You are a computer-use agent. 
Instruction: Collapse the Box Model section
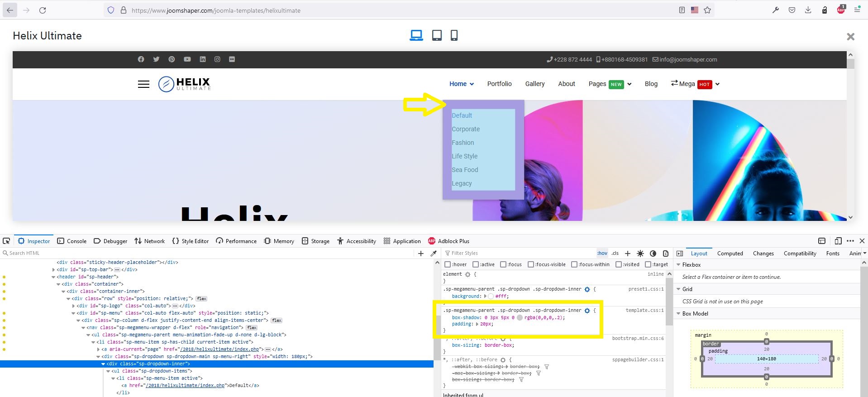click(x=678, y=313)
